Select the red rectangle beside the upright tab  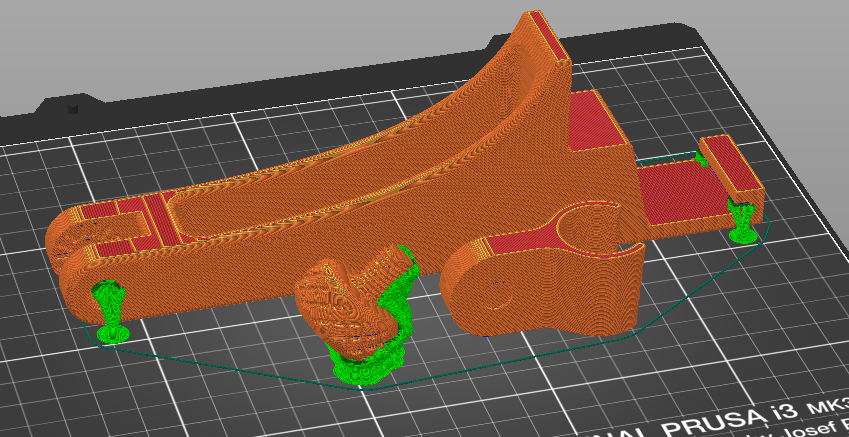597,120
